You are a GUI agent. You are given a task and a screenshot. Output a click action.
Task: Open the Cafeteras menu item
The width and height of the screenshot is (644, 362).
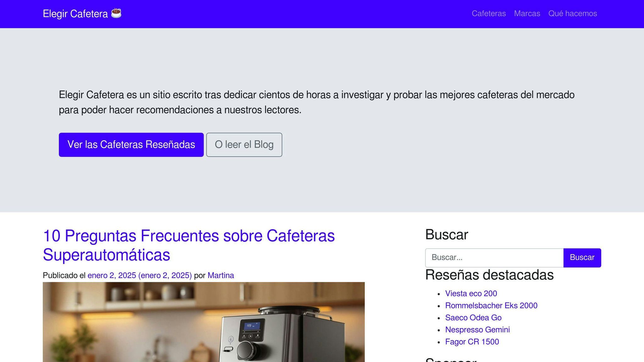pyautogui.click(x=489, y=14)
